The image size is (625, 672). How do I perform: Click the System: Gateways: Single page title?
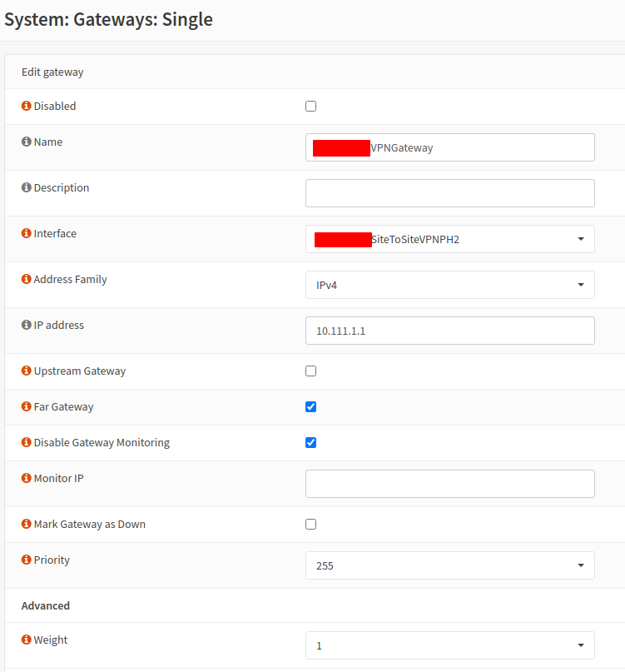(x=108, y=20)
